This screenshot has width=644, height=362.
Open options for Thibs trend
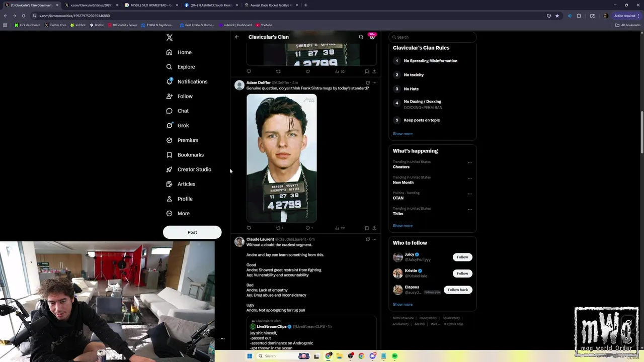pos(470,210)
